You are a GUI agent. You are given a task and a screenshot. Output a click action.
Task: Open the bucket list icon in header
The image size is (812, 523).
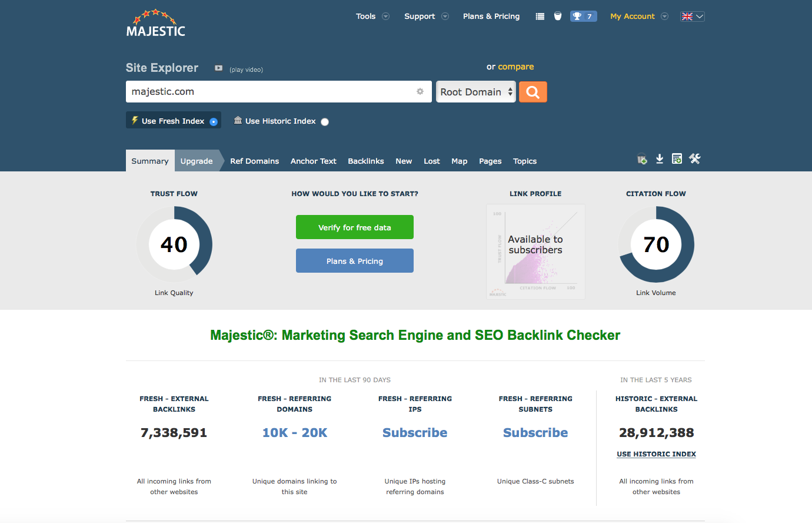(557, 16)
